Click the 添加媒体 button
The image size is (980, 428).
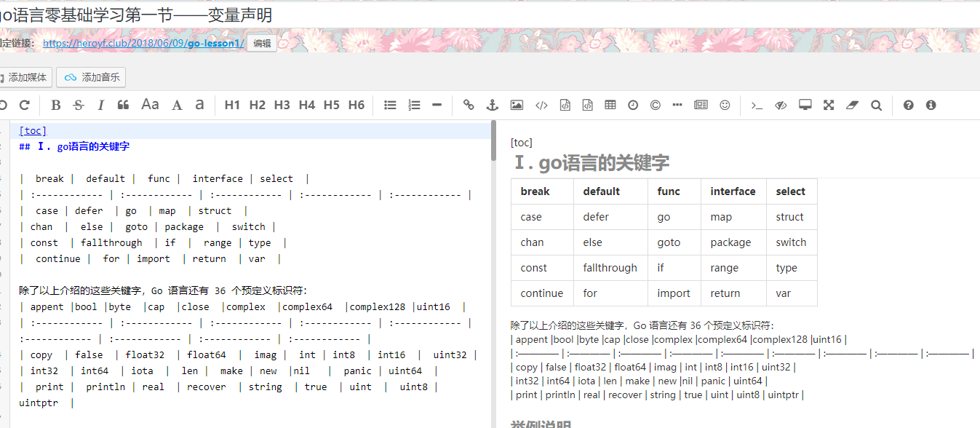coord(26,77)
